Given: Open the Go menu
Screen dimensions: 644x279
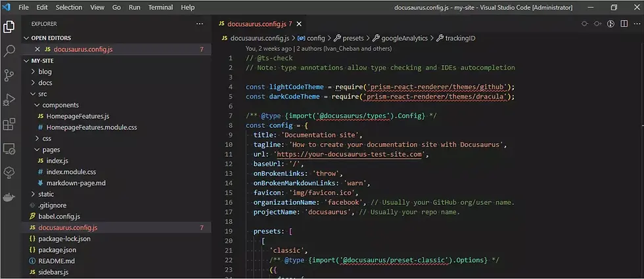Looking at the screenshot, I should (x=117, y=7).
